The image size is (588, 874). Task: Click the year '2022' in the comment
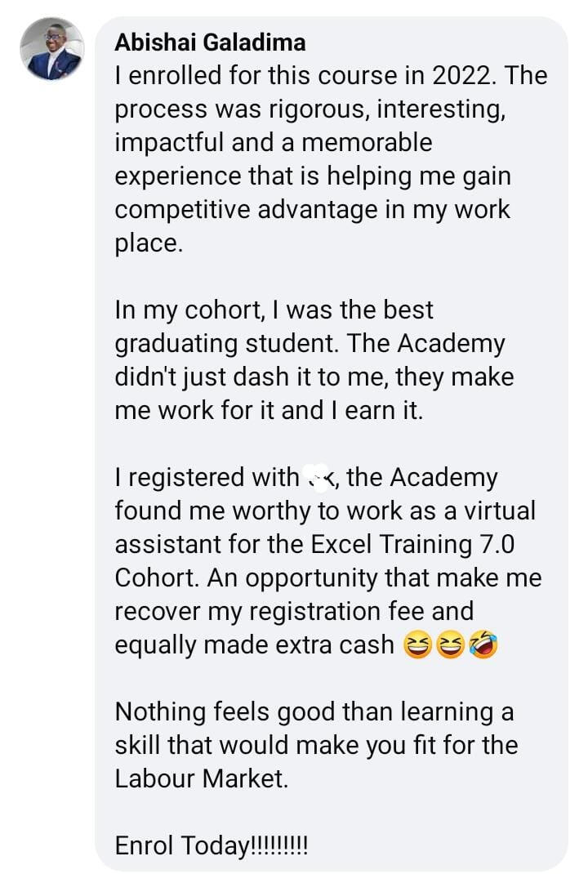(x=457, y=76)
